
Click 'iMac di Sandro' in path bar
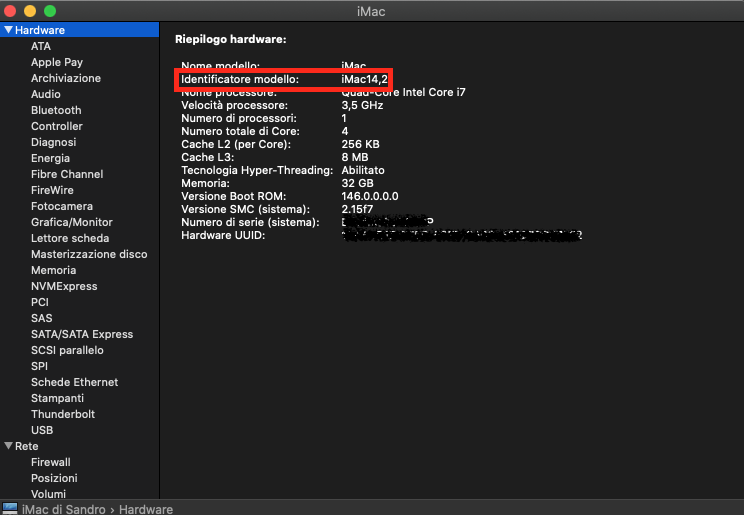click(x=64, y=509)
